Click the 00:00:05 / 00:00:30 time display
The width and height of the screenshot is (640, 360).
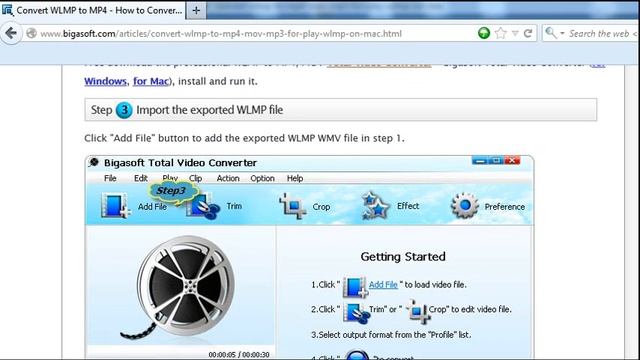coord(239,355)
